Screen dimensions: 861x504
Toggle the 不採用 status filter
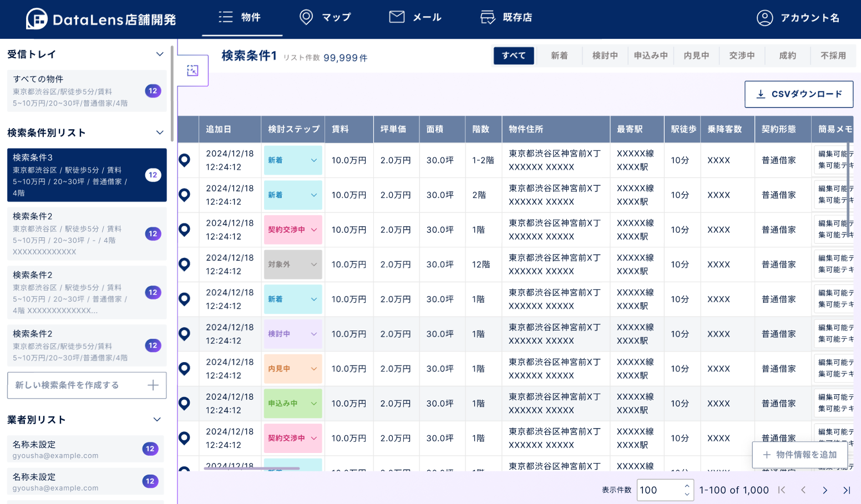click(833, 55)
